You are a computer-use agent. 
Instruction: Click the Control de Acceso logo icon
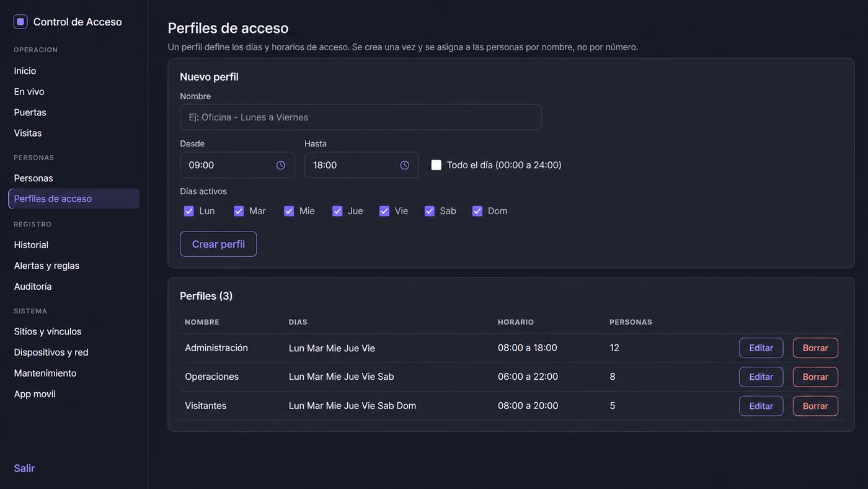(x=20, y=22)
